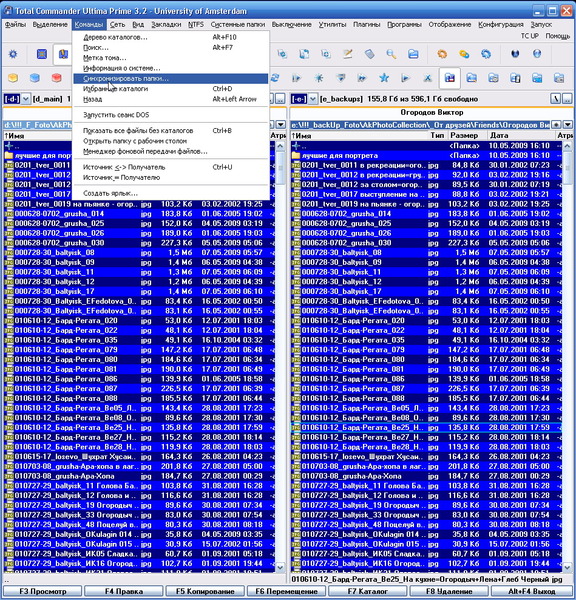The height and width of the screenshot is (600, 576).
Task: Click the blue refresh arrows toolbar icon
Action: (275, 78)
